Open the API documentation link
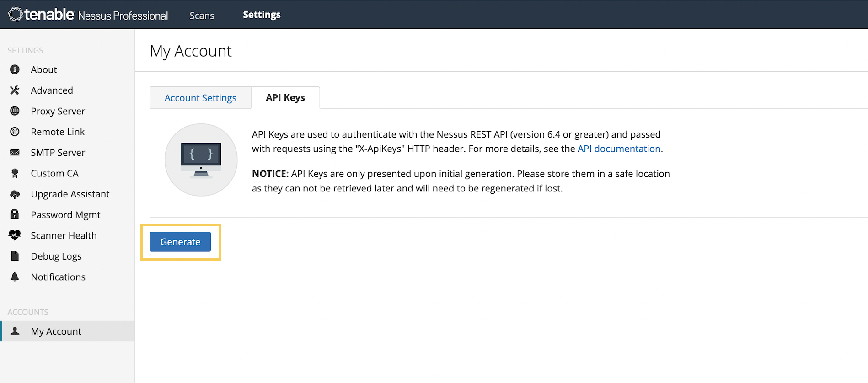 619,149
